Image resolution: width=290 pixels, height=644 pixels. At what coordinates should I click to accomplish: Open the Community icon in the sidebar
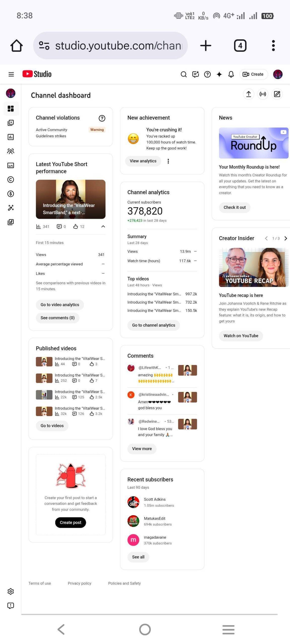point(11,151)
